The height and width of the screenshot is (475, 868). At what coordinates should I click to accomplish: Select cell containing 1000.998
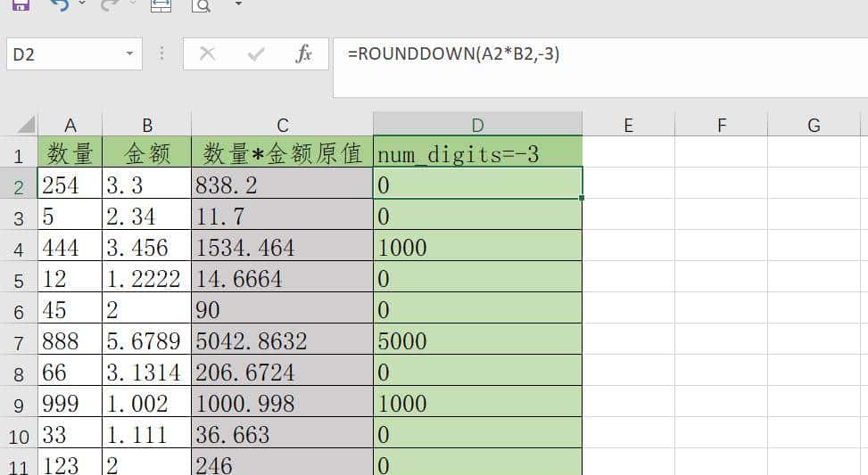(282, 401)
